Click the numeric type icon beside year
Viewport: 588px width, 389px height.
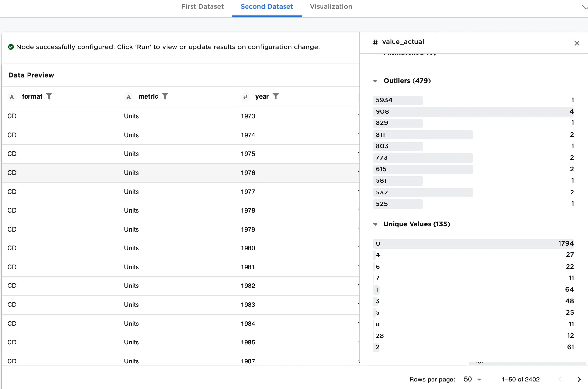[x=245, y=97]
